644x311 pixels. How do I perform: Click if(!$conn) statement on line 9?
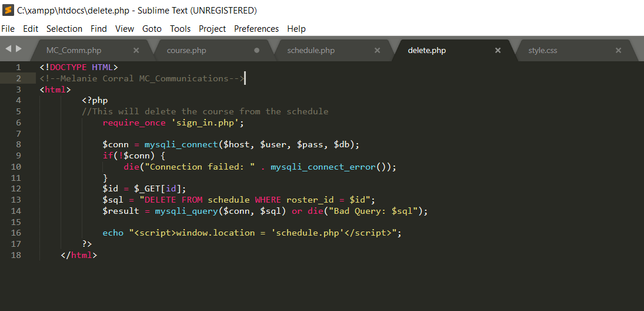pos(129,155)
